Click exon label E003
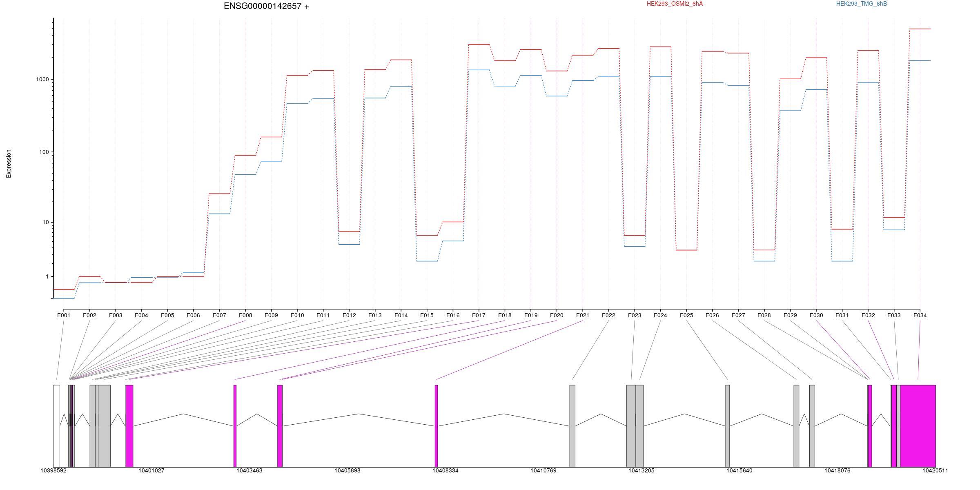Screen dimensions: 980x490 pos(116,315)
